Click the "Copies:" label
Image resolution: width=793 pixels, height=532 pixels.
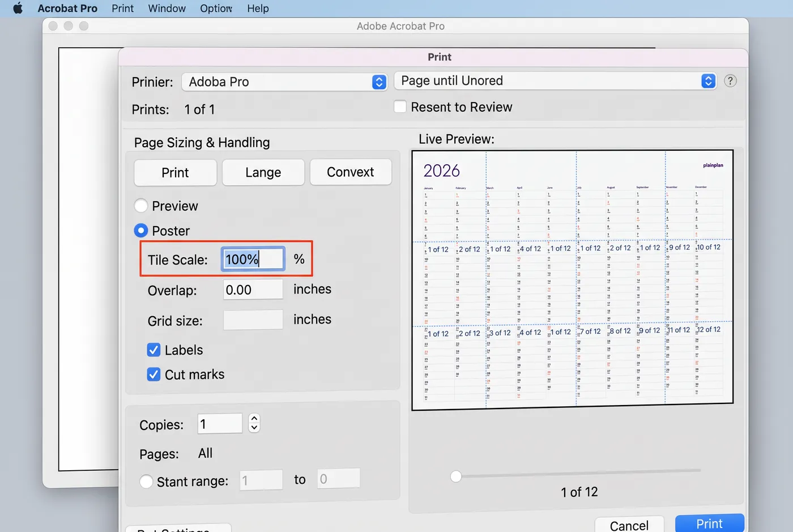coord(161,425)
